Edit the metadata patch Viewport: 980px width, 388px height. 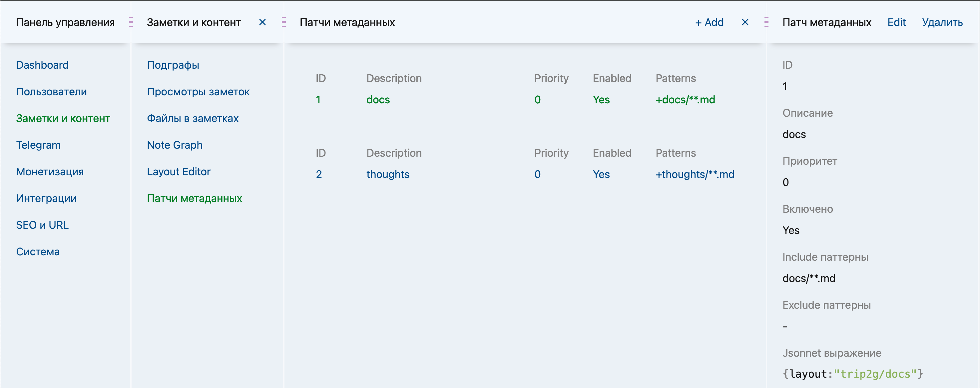[896, 22]
